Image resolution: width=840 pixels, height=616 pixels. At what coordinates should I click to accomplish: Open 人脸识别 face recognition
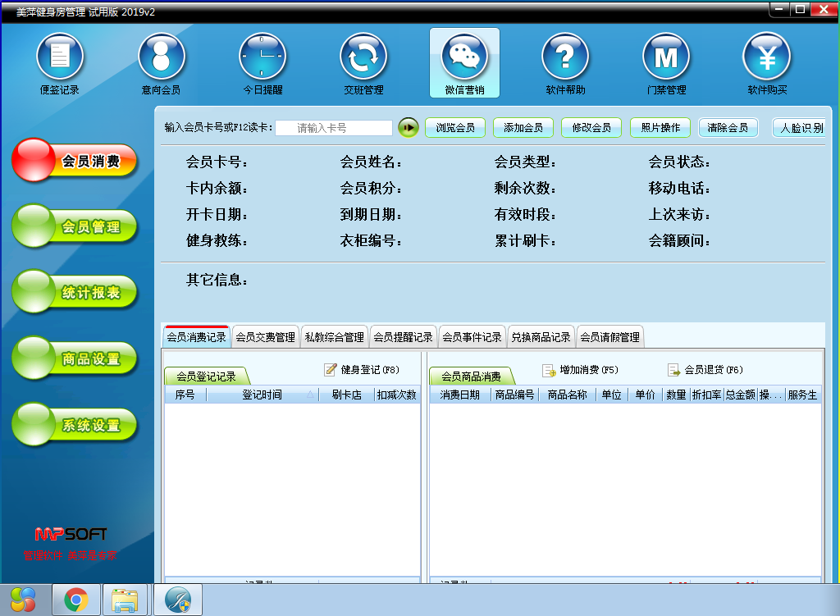[x=801, y=128]
